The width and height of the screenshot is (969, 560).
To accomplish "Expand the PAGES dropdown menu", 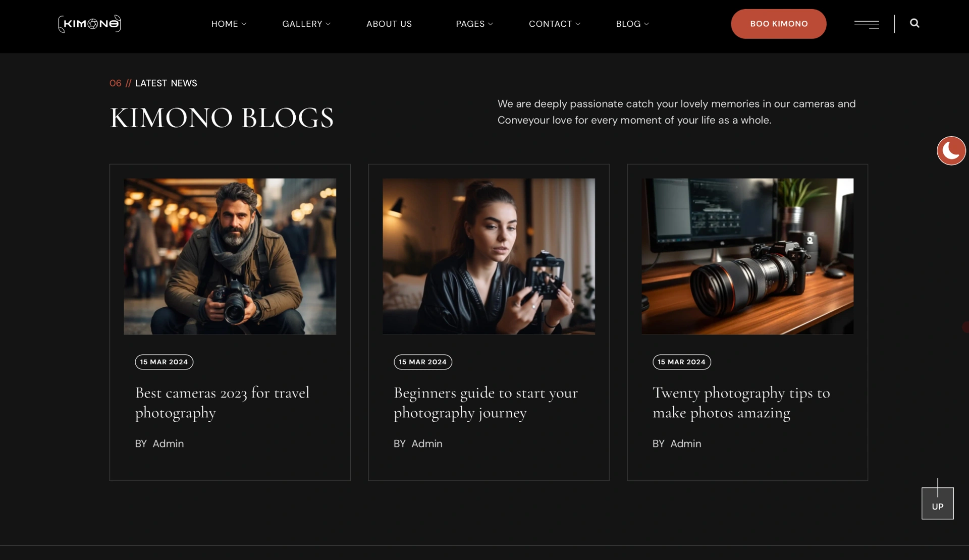I will (x=474, y=24).
